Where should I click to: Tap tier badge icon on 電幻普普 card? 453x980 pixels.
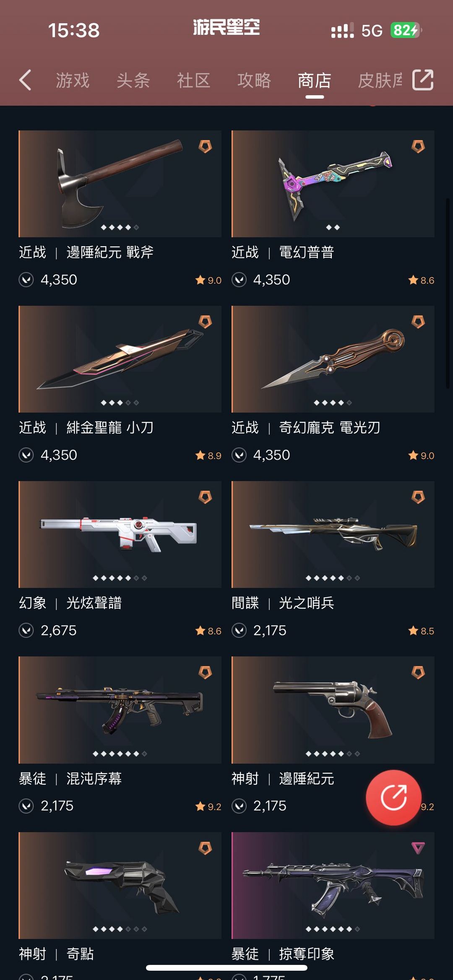click(418, 146)
